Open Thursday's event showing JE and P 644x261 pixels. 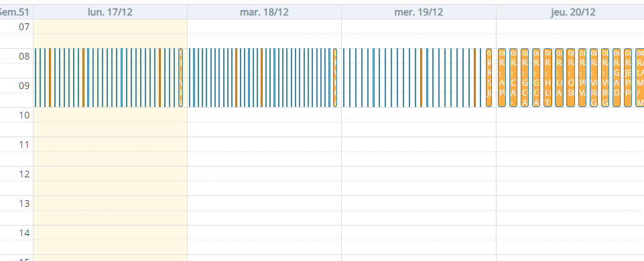point(628,78)
